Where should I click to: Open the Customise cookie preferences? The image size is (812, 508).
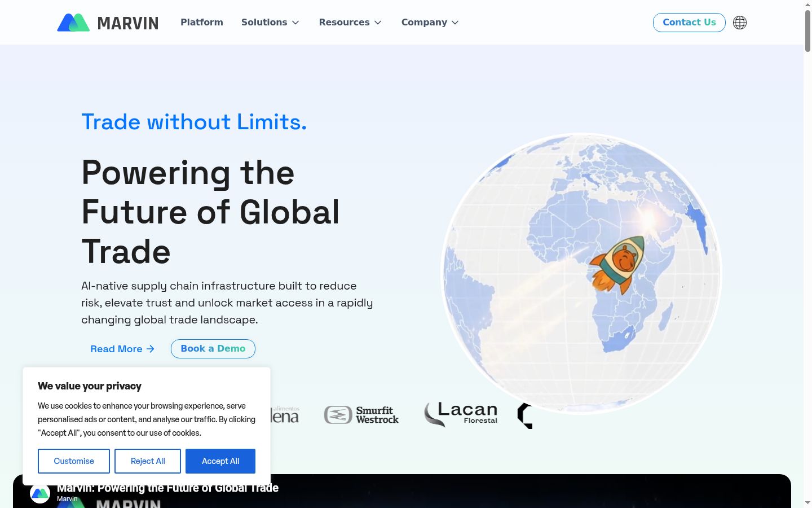74,461
